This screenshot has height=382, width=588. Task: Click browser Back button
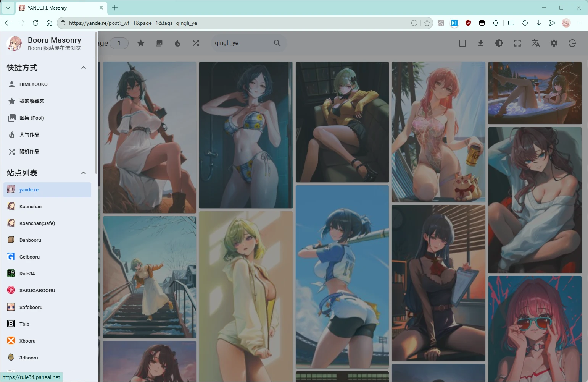(8, 23)
